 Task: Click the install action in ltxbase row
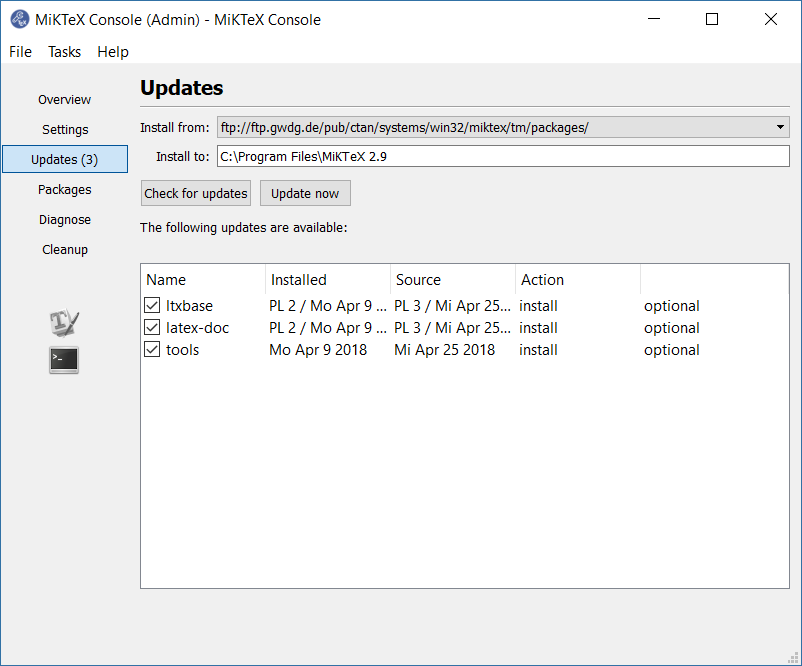pos(538,306)
